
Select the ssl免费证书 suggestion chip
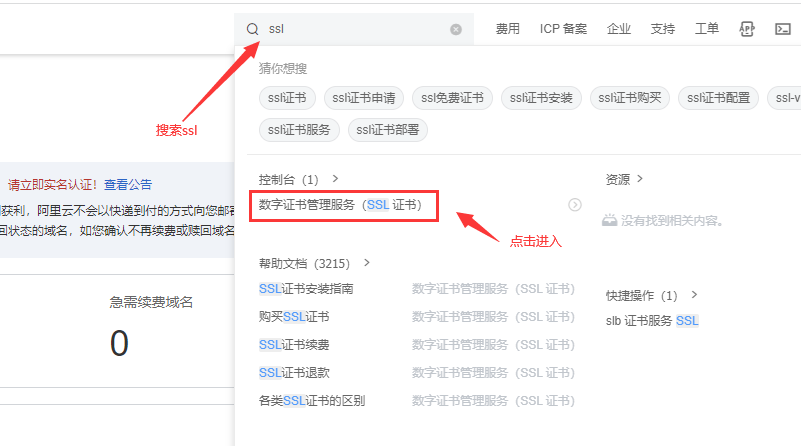tap(452, 98)
